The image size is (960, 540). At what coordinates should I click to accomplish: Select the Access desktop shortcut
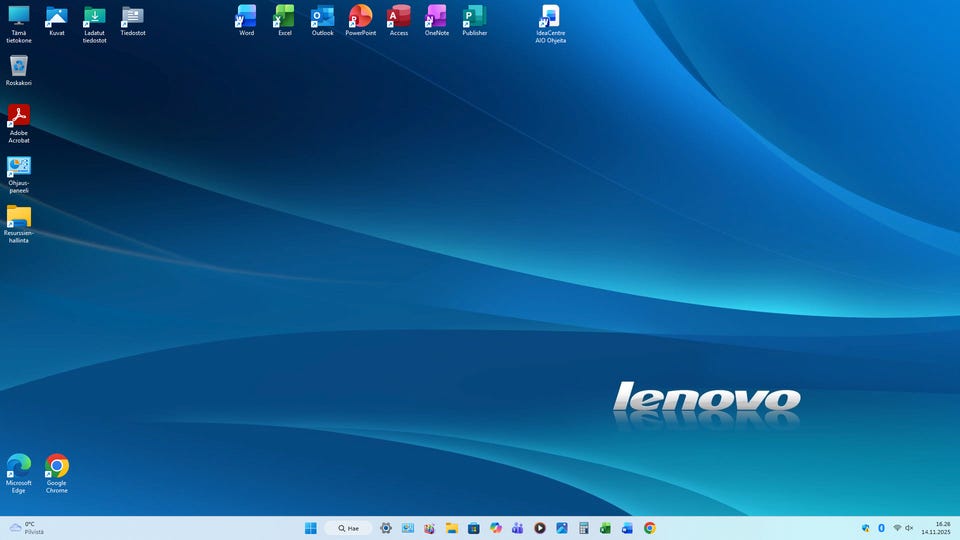399,21
